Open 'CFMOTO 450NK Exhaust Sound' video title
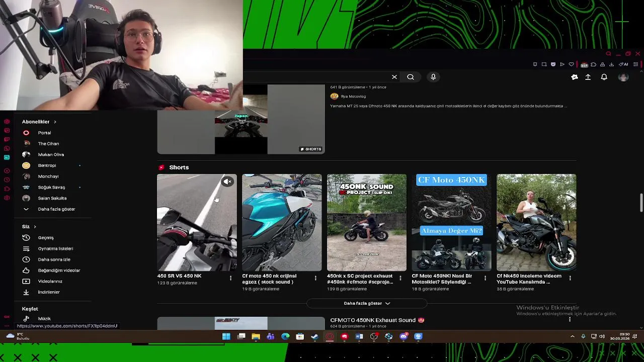 [x=377, y=320]
